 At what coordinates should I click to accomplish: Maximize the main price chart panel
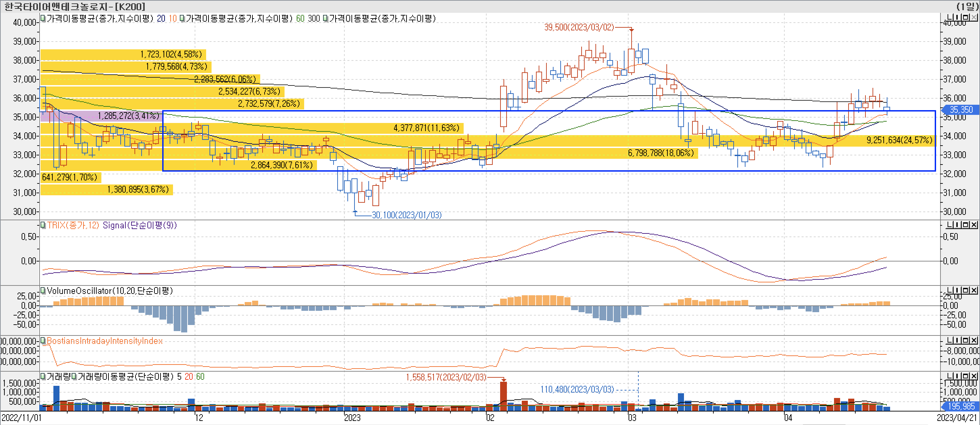[x=965, y=18]
